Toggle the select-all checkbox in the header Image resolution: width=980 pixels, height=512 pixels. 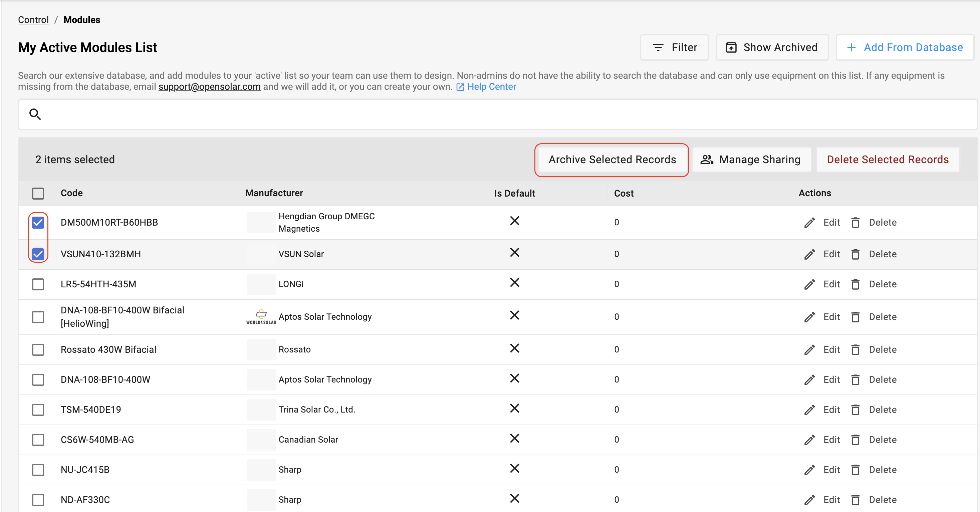tap(38, 193)
